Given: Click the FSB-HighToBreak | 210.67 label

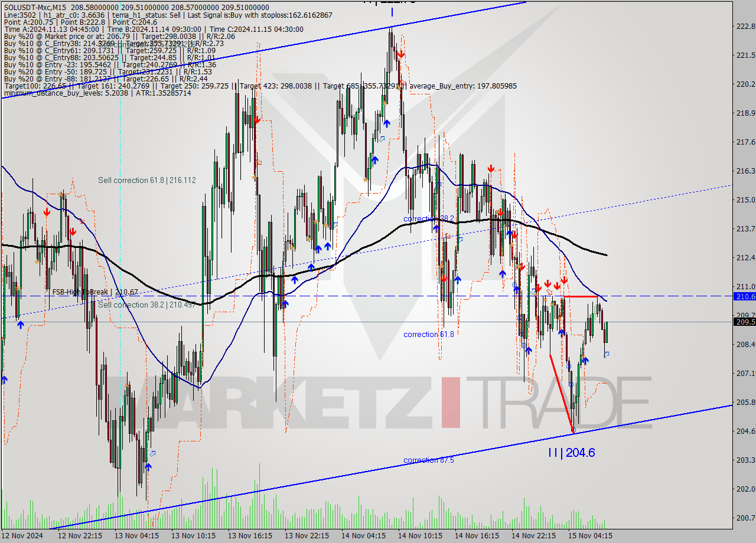Looking at the screenshot, I should [x=96, y=292].
